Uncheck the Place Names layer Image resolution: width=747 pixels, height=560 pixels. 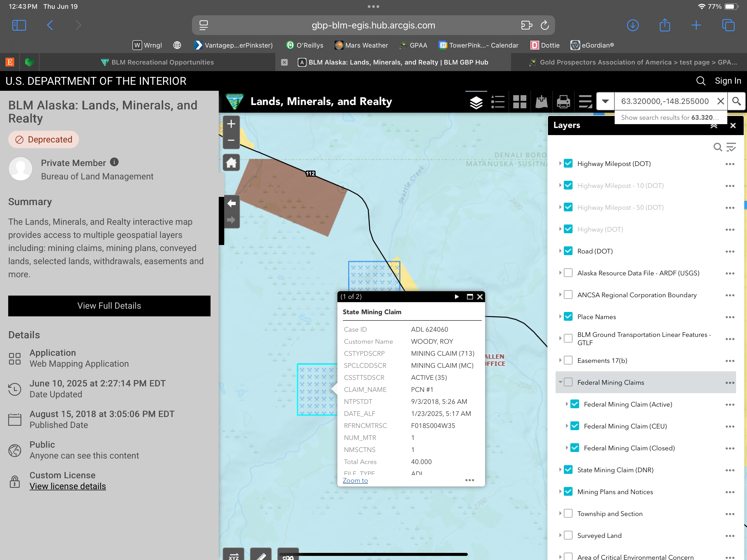[568, 317]
